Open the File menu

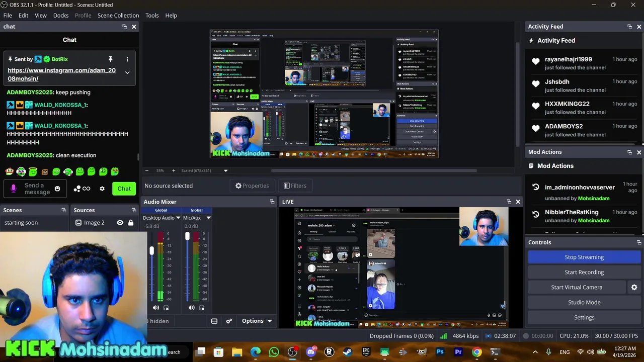tap(8, 15)
